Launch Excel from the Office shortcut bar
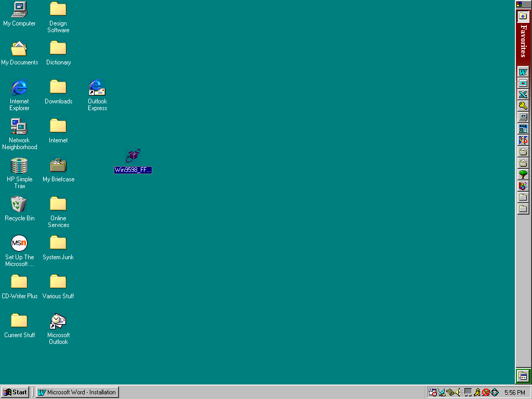The height and width of the screenshot is (399, 532). pos(523,95)
